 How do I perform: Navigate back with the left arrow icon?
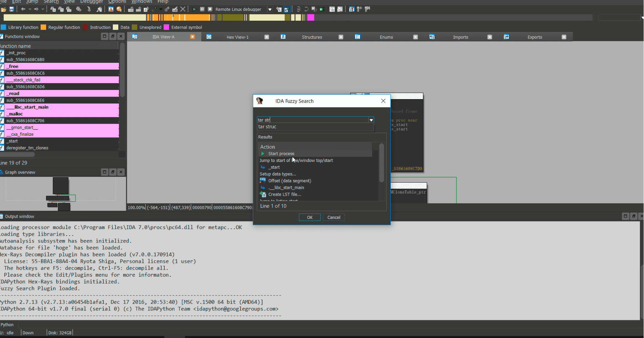click(23, 9)
